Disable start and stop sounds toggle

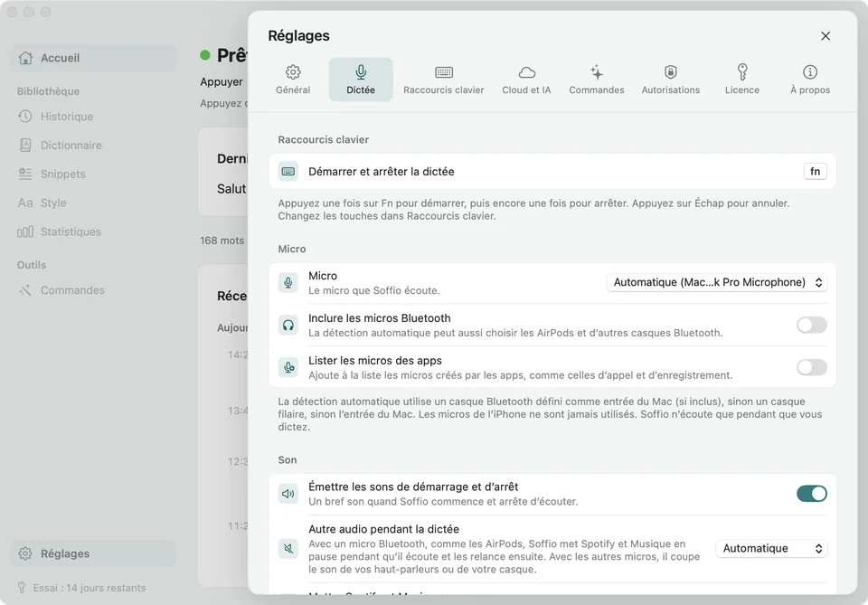point(812,493)
